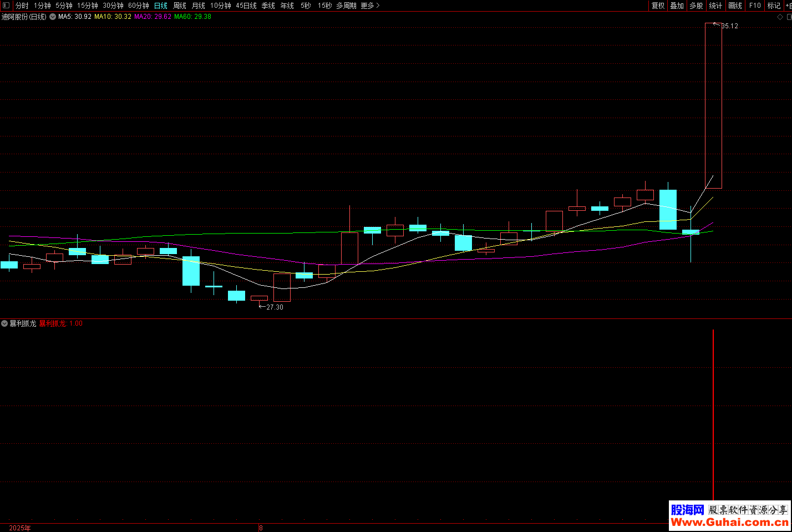Click the 标记 mark button

coord(774,6)
